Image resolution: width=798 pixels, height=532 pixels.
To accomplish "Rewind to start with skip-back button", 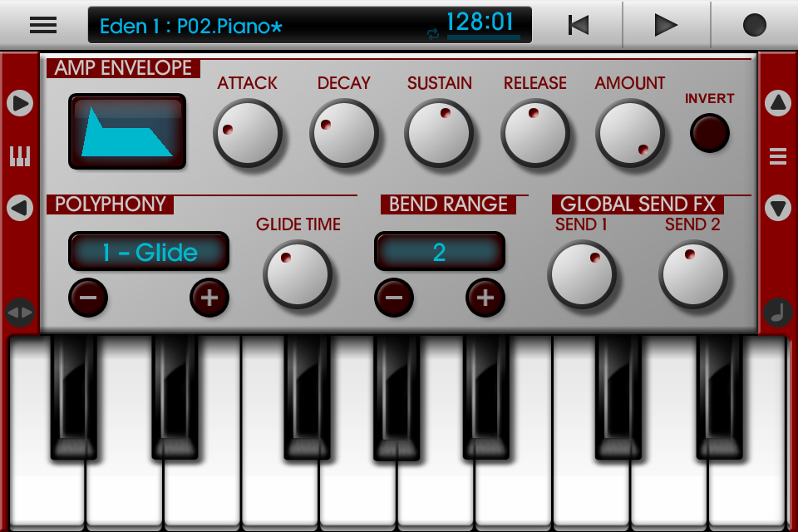I will click(579, 25).
